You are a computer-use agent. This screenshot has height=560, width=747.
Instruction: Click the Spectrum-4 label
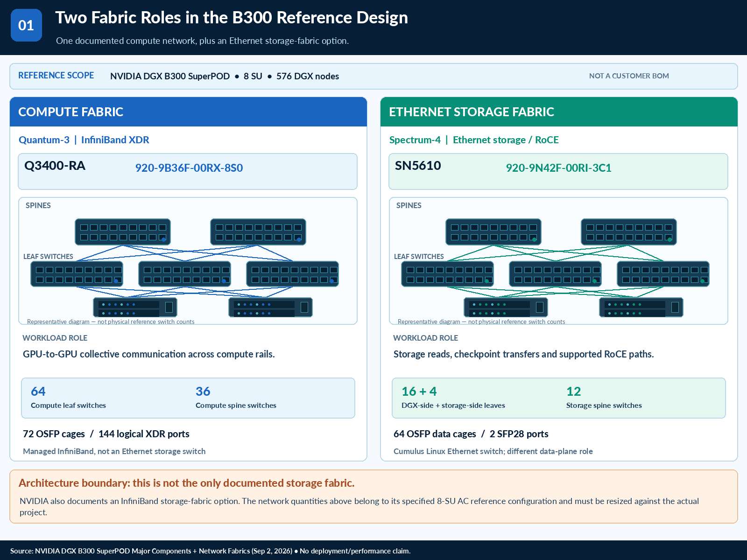click(x=415, y=140)
